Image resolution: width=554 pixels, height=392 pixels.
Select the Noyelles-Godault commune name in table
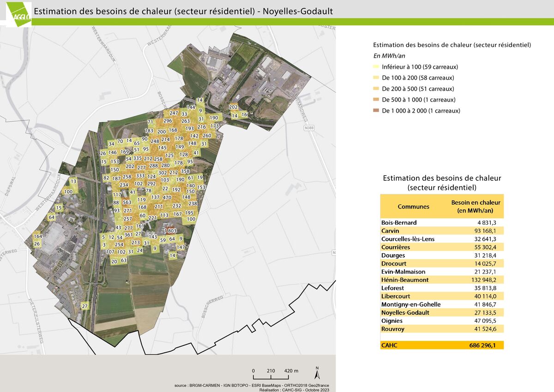pyautogui.click(x=405, y=313)
